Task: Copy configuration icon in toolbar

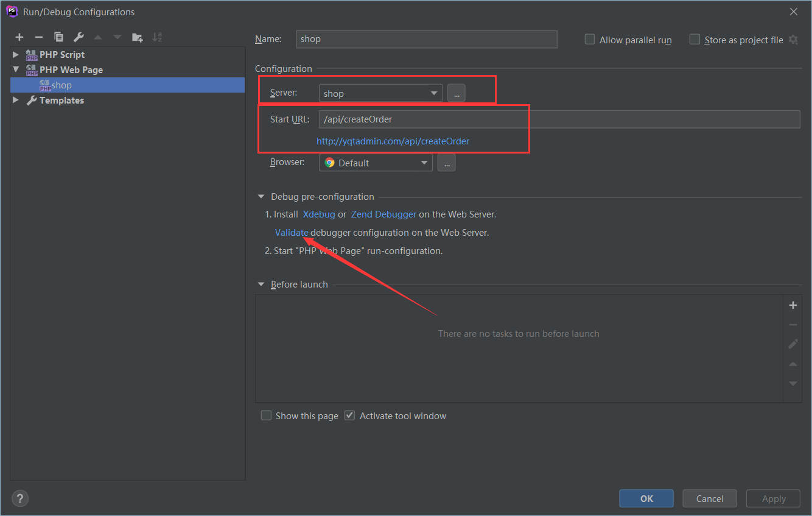Action: (58, 37)
